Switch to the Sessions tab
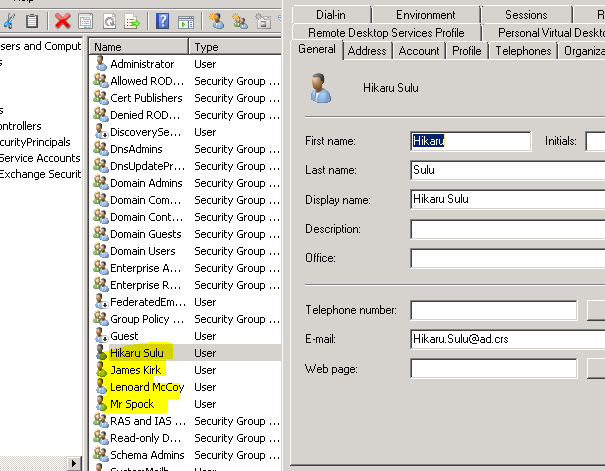605x471 pixels. point(526,15)
